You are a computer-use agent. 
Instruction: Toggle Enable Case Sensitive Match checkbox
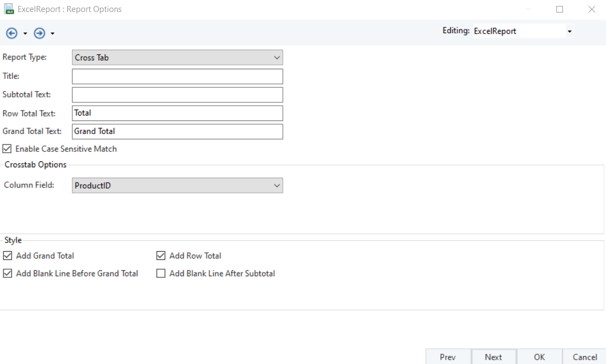[7, 149]
